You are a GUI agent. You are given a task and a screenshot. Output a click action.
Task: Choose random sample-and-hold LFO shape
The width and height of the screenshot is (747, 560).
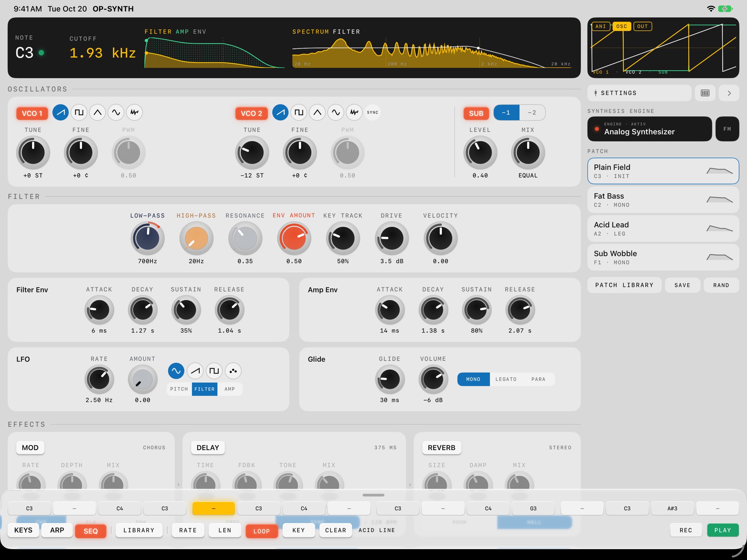(x=233, y=371)
